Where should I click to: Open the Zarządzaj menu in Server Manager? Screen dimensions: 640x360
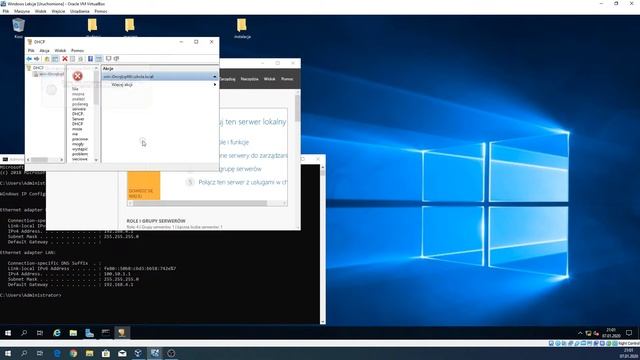pos(228,79)
